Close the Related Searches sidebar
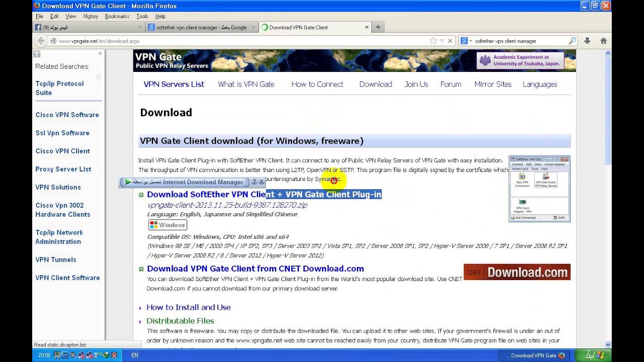 100,53
